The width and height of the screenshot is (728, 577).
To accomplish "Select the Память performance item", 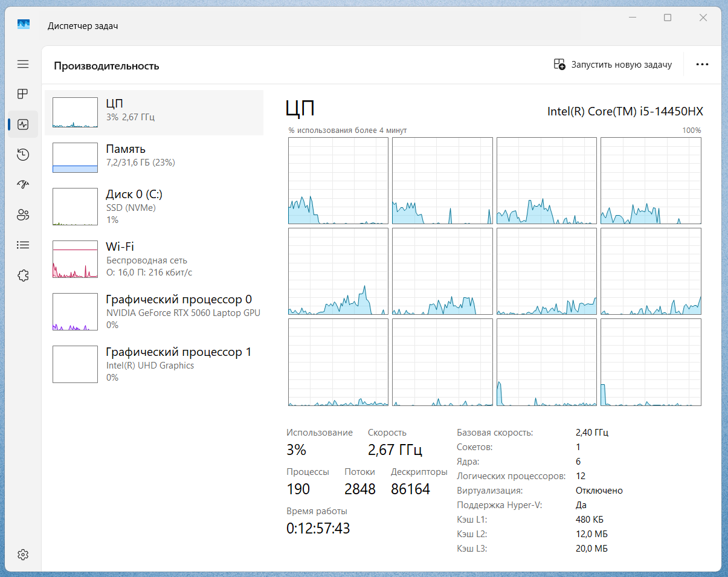I will 154,158.
